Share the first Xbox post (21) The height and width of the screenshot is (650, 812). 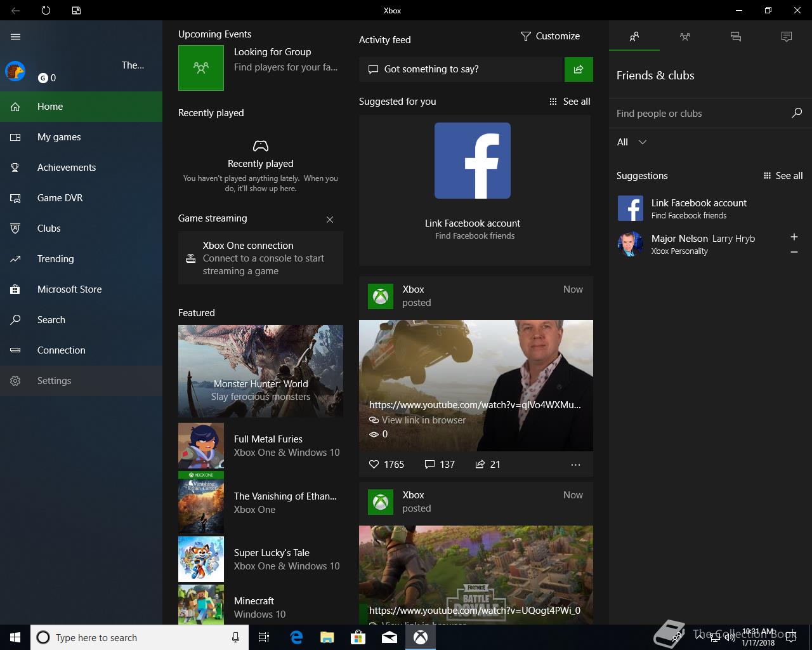[488, 465]
